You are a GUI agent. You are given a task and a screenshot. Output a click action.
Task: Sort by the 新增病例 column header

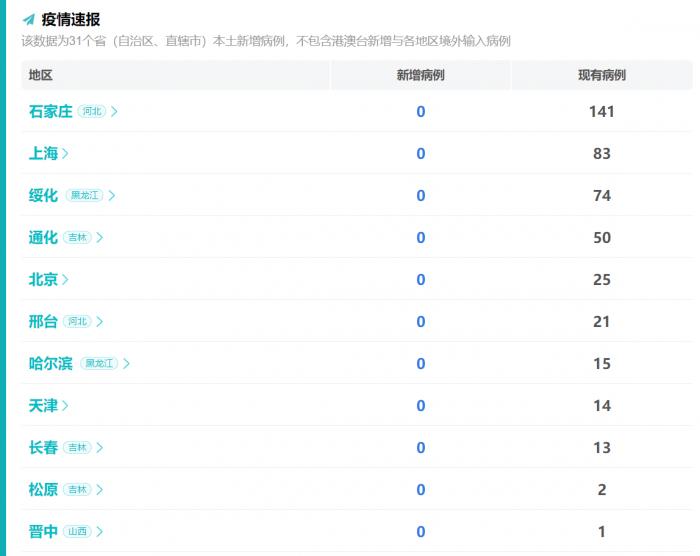[421, 75]
